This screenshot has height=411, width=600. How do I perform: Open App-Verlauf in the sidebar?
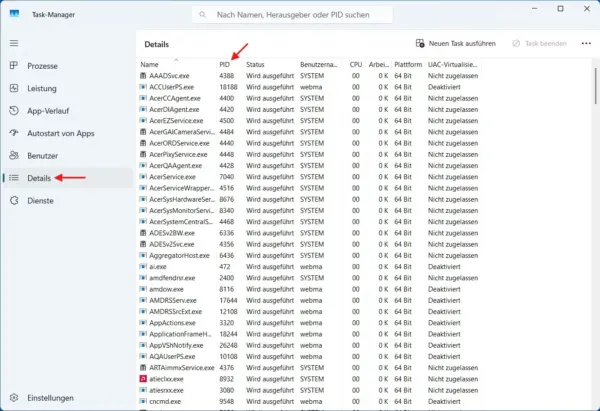pos(68,111)
